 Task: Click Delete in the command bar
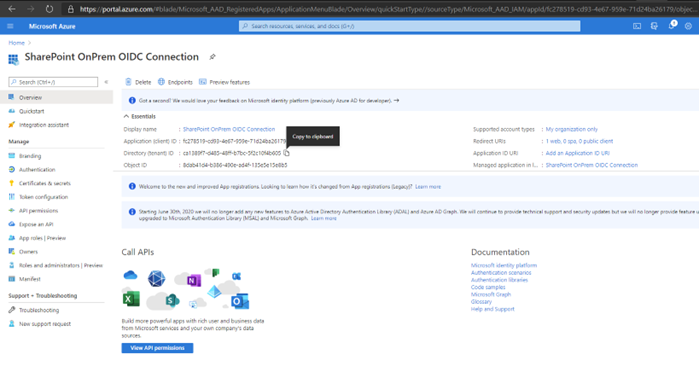point(138,82)
